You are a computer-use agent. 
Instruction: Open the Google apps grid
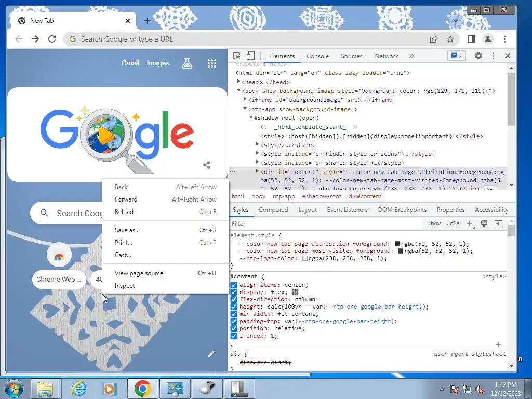[x=212, y=63]
